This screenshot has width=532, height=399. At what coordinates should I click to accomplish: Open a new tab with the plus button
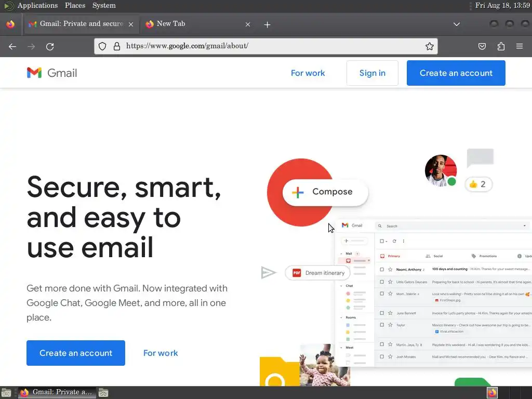[x=268, y=24]
